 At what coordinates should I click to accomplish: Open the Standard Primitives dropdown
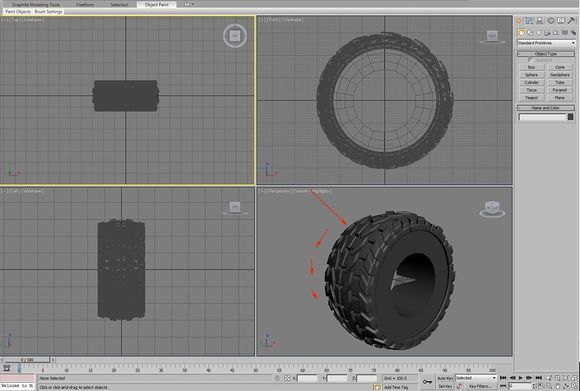click(546, 43)
